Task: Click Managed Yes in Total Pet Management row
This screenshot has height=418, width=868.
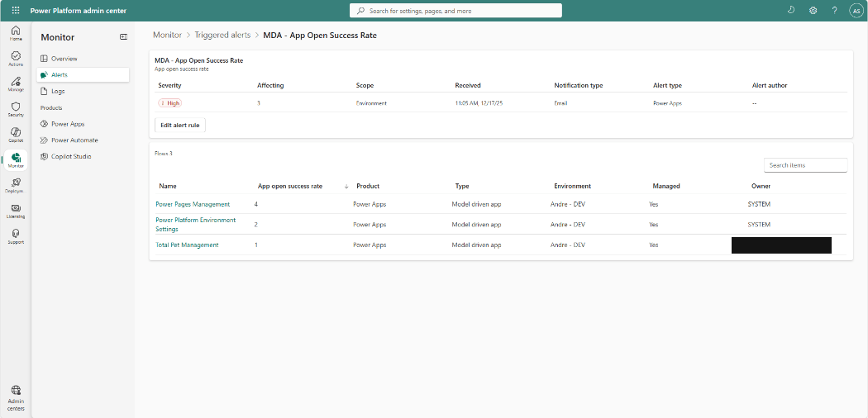Action: click(x=654, y=245)
